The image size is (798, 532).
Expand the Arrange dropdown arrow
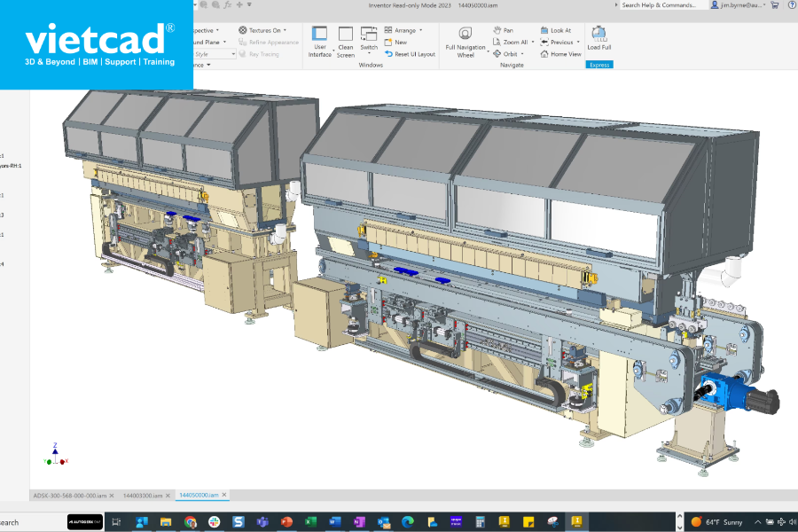421,30
